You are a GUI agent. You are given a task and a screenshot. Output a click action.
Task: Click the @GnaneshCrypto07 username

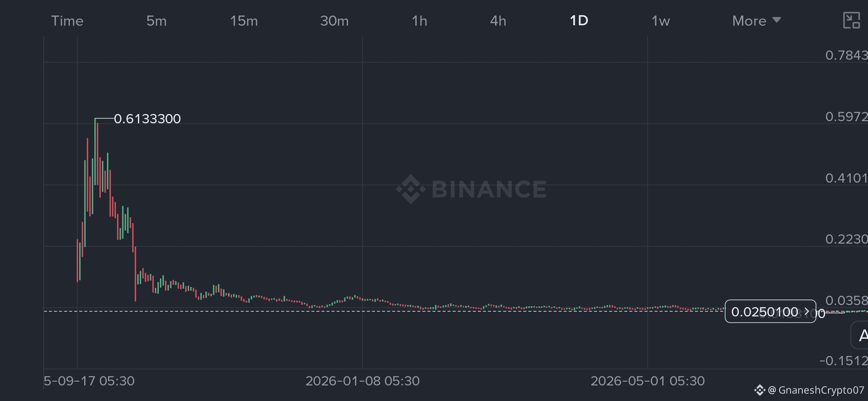click(816, 390)
